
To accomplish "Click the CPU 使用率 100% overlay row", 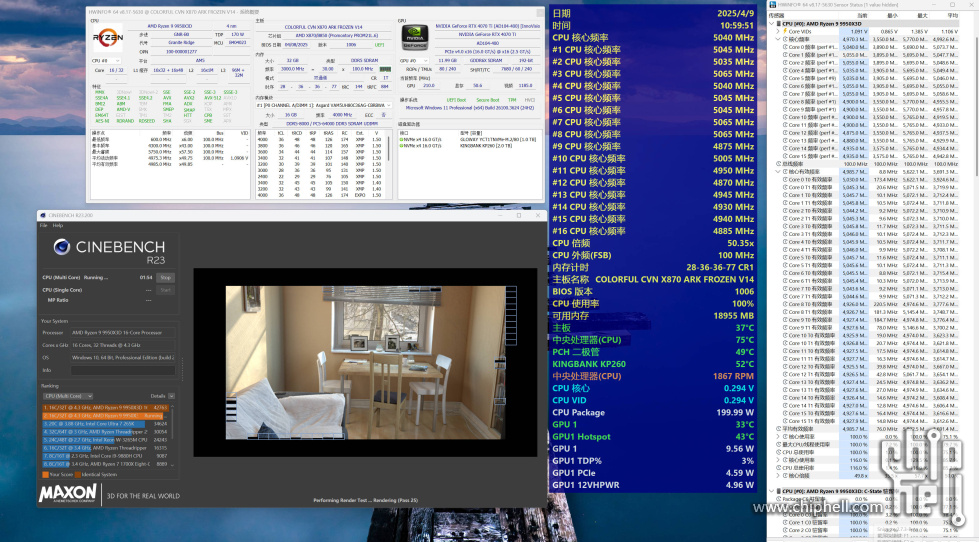I will pos(653,303).
